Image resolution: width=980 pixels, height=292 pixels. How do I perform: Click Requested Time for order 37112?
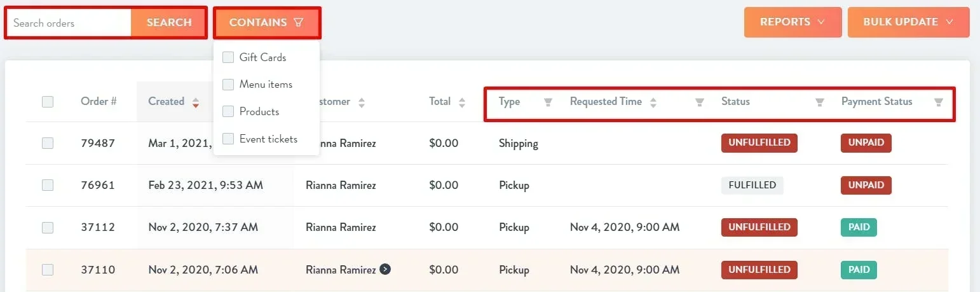625,228
